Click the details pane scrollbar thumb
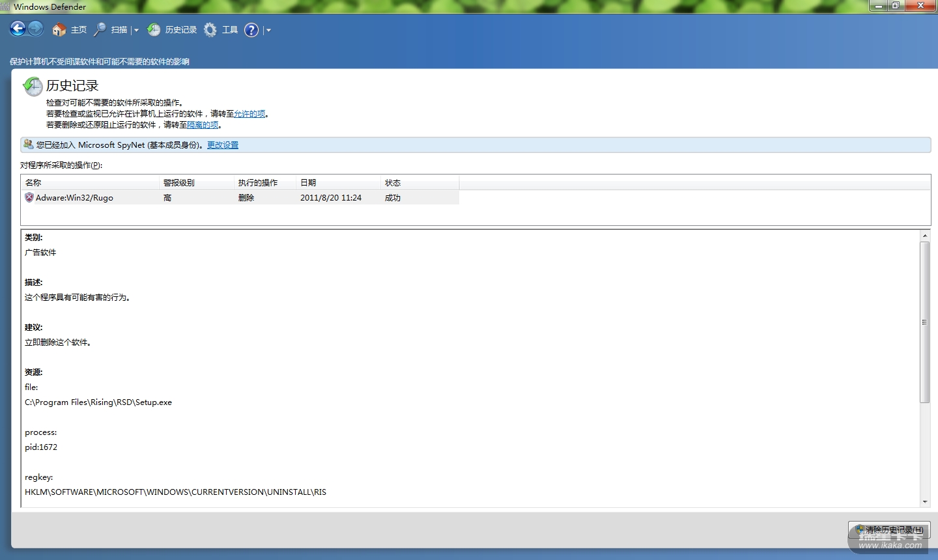 (x=925, y=322)
